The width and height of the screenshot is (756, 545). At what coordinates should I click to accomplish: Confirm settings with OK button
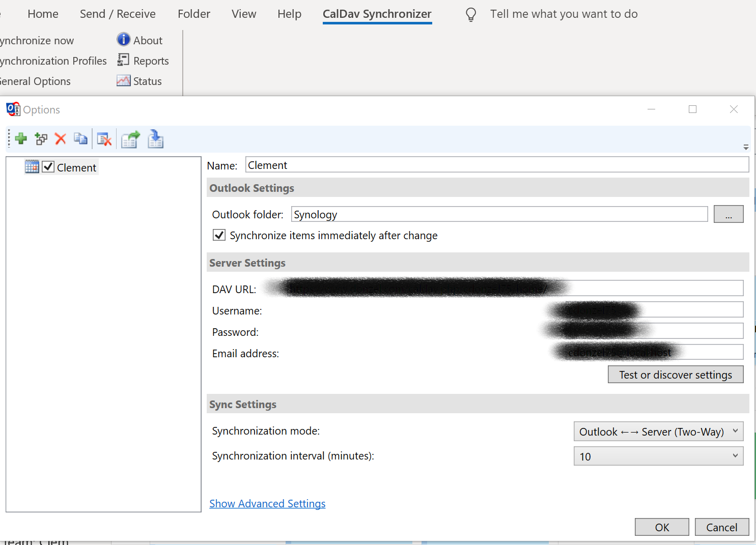(662, 527)
